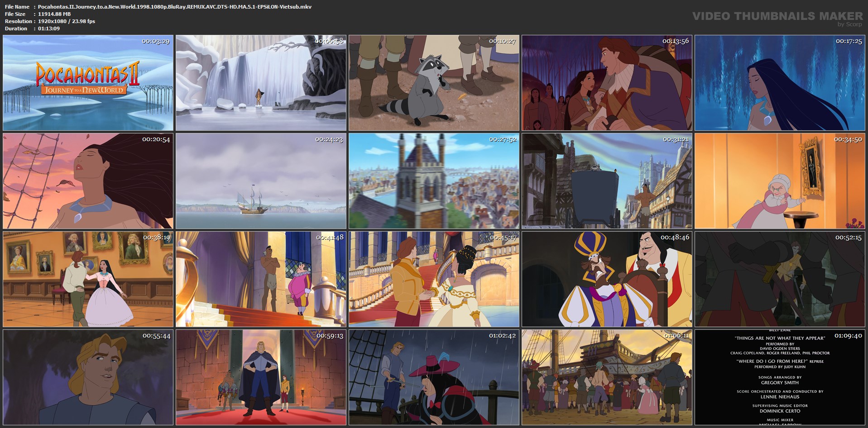Select the rainy thumbnail at 01:02:42

coord(434,377)
